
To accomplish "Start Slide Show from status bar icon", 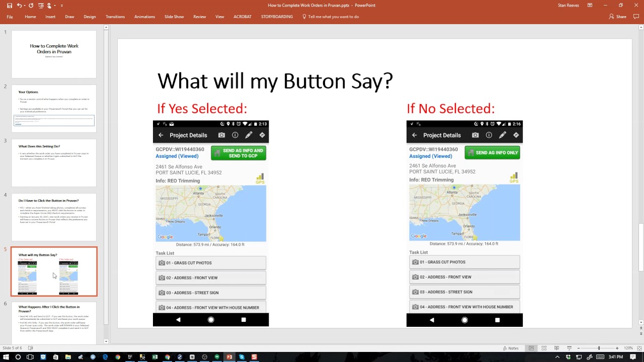I will click(x=569, y=348).
